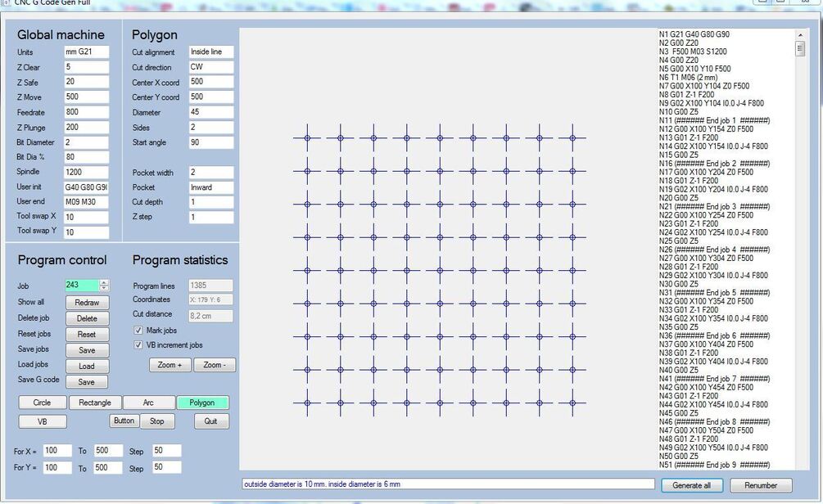Click the outside diameter comment text field
The height and width of the screenshot is (504, 823).
[448, 484]
